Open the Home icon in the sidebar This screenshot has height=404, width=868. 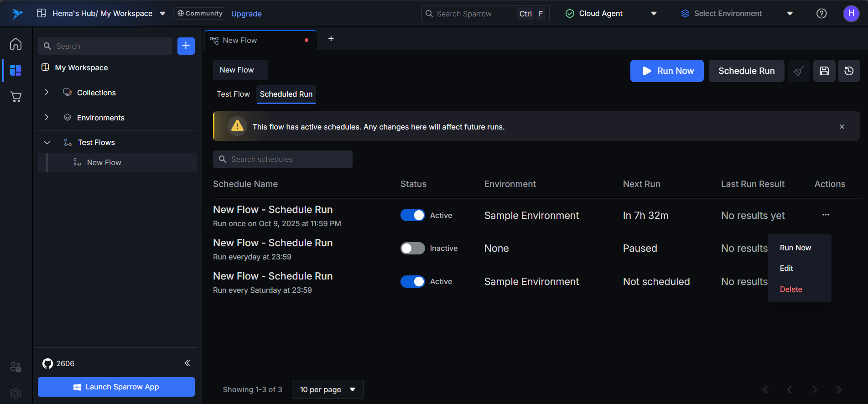pos(16,44)
